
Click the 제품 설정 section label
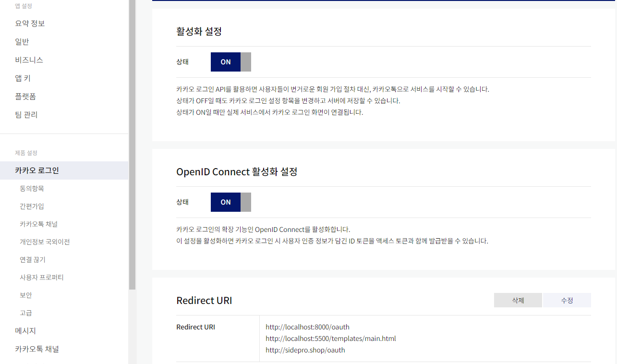click(x=26, y=153)
